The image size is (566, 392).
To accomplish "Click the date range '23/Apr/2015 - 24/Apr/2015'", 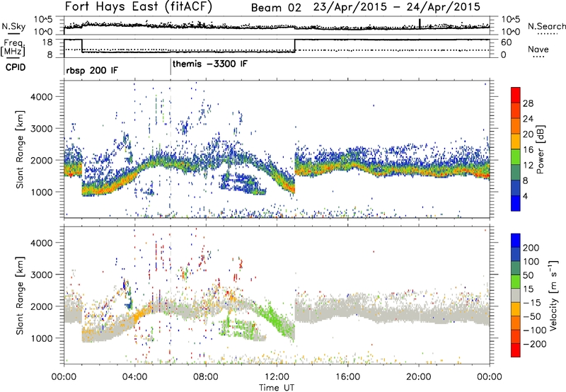I will pyautogui.click(x=397, y=7).
